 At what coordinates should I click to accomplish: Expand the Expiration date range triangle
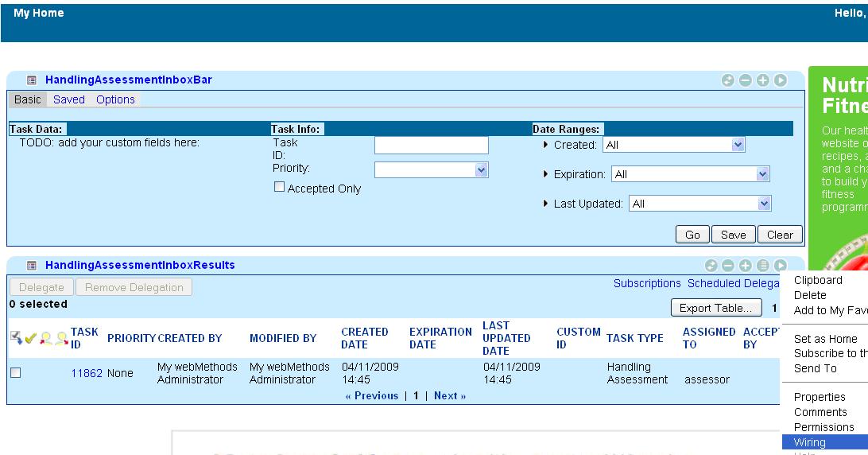(545, 174)
